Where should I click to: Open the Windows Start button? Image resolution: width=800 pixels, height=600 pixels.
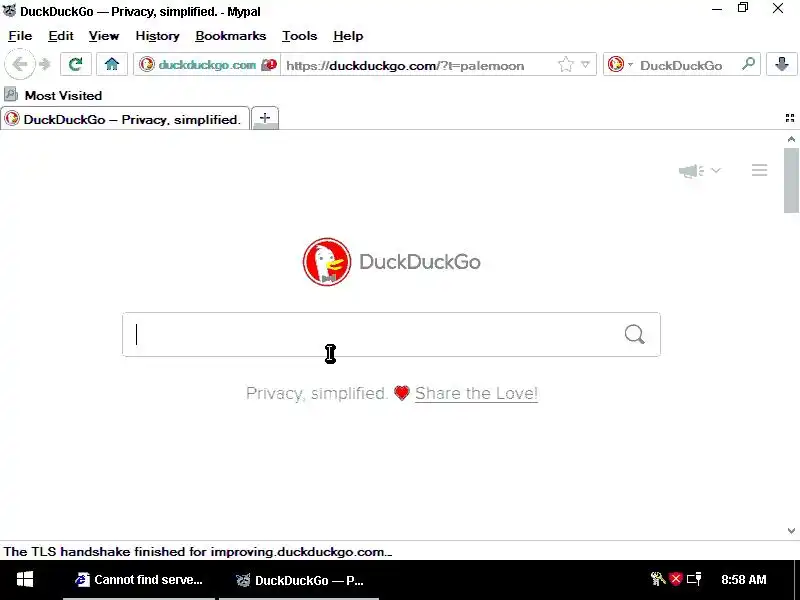click(x=25, y=580)
